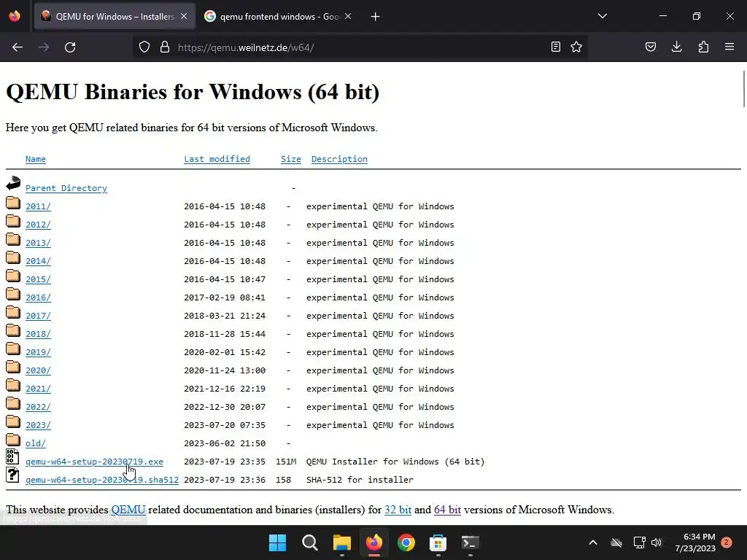Download qemu-w64-setup-20230719.exe installer
747x560 pixels.
click(x=94, y=462)
